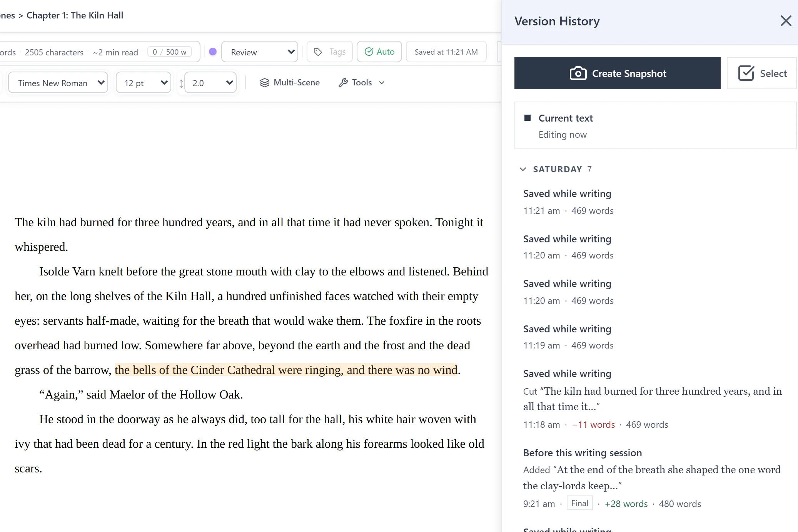Click the Version History panel title
Image resolution: width=798 pixels, height=532 pixels.
point(557,21)
